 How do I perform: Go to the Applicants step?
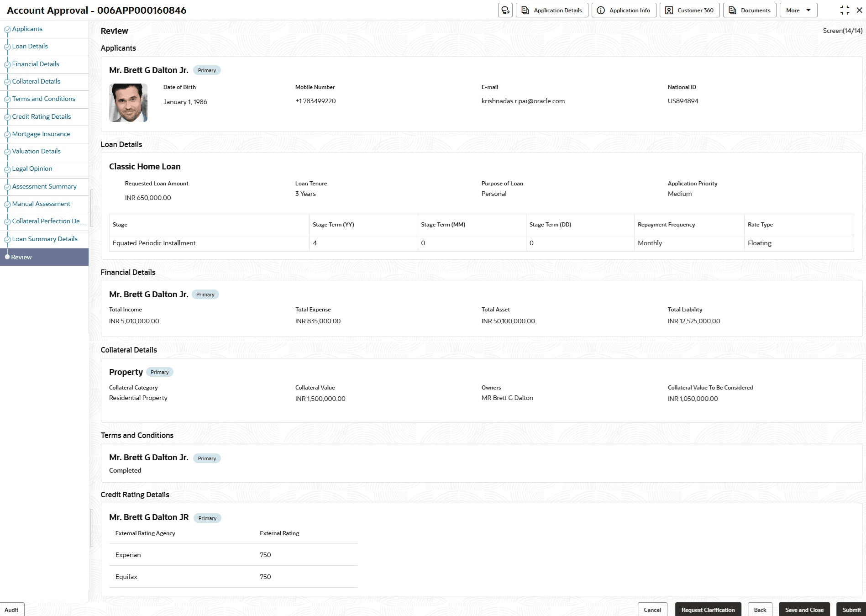[x=27, y=29]
